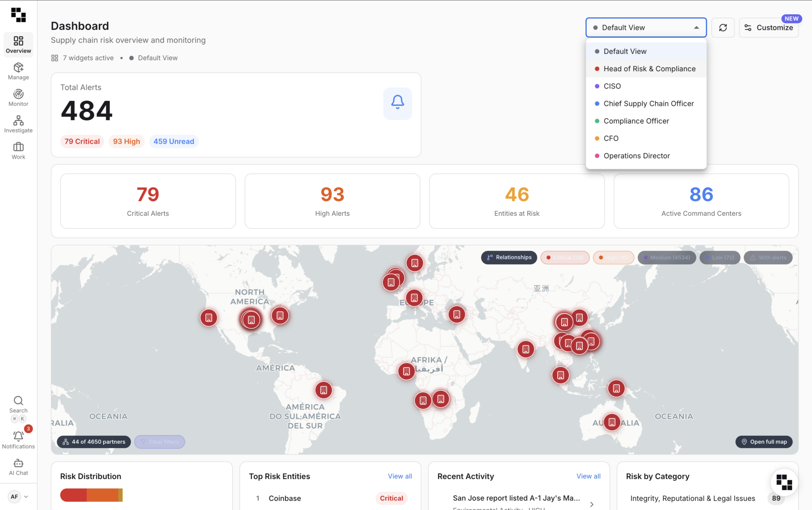The height and width of the screenshot is (510, 812).
Task: Toggle the Critical (29) map filter
Action: [x=565, y=257]
